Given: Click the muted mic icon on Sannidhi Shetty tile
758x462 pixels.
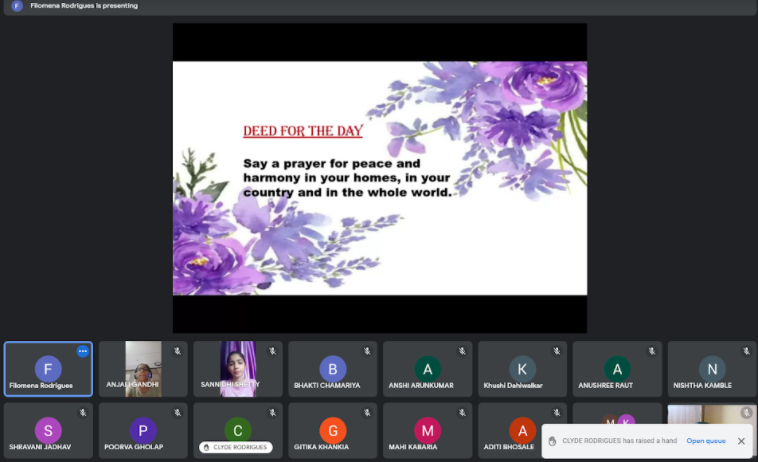Looking at the screenshot, I should [x=272, y=351].
